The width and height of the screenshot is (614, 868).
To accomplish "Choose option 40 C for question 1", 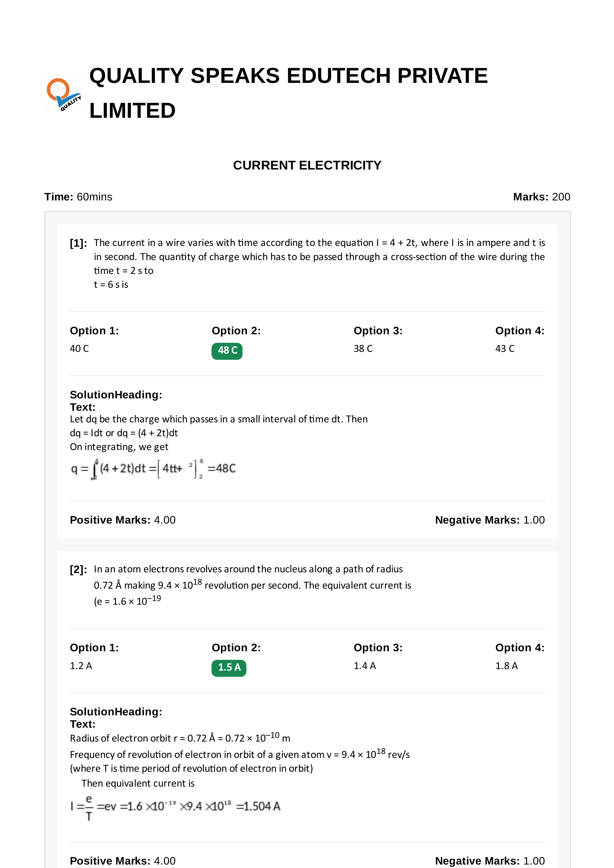I will point(80,349).
